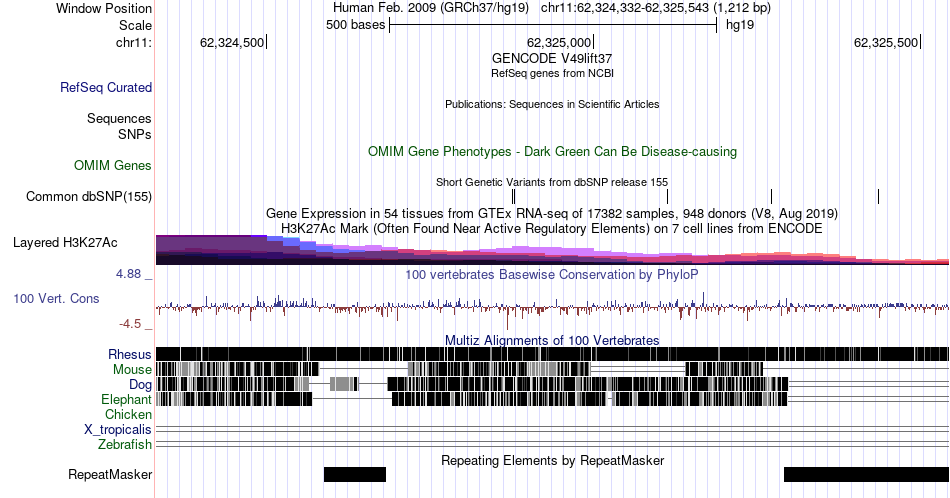Click 'RefSeq genes from NCBI' title
950x498 pixels.
[x=552, y=73]
